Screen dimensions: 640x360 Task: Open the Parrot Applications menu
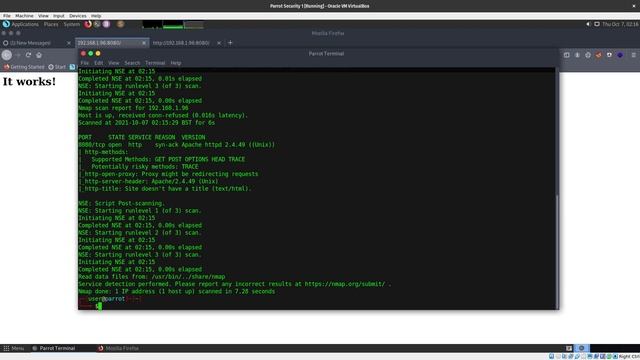(21, 24)
